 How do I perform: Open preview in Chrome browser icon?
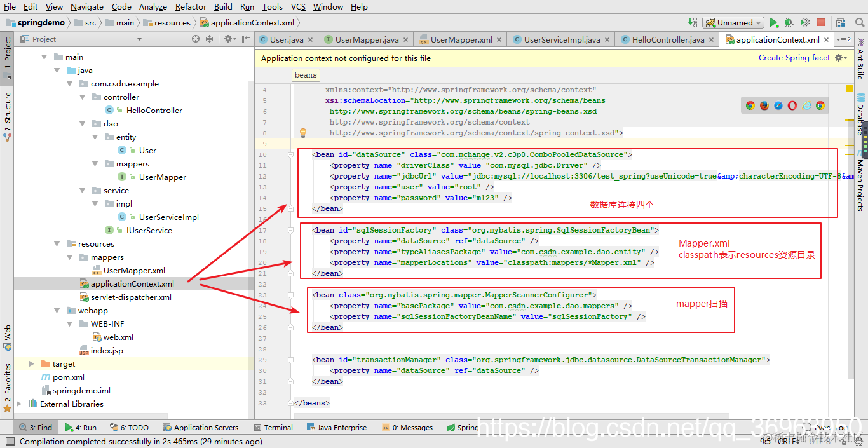pyautogui.click(x=750, y=105)
